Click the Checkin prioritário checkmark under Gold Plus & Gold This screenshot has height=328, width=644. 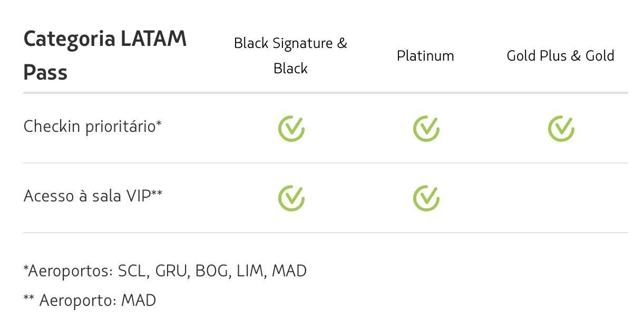pyautogui.click(x=561, y=129)
